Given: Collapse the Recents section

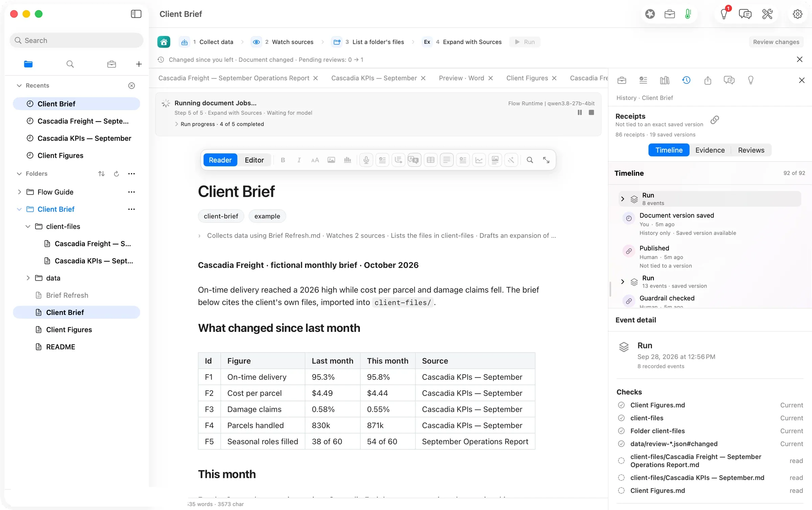Looking at the screenshot, I should (19, 86).
